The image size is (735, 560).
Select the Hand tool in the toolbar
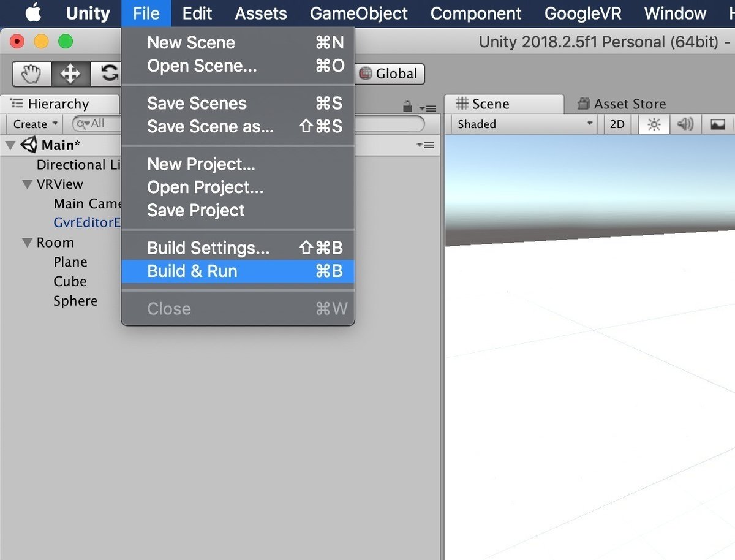[32, 74]
